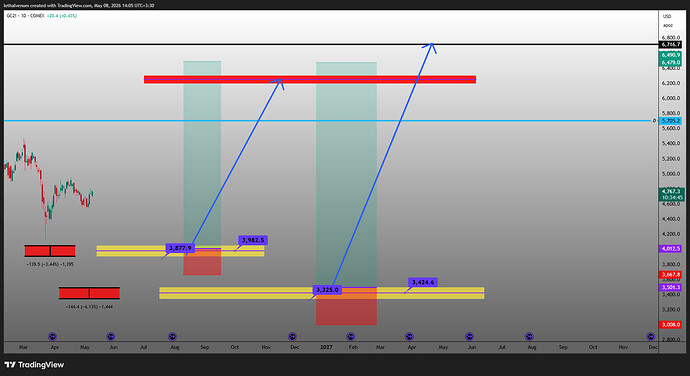The image size is (690, 376).
Task: Click the event marker icon near Dec 2026
Action: (292, 337)
